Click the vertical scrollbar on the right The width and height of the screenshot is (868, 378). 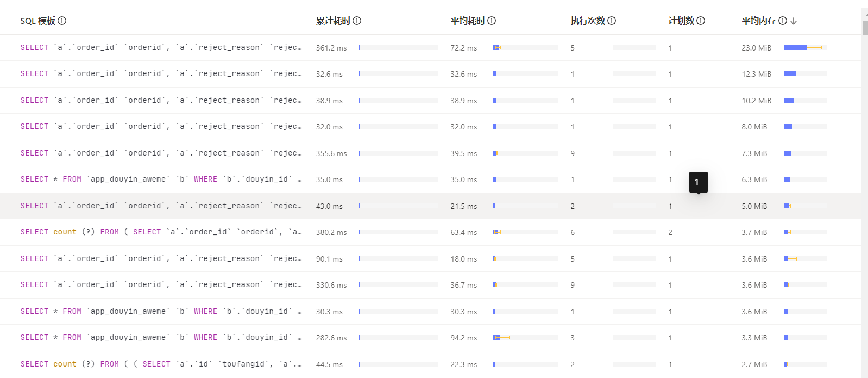(x=865, y=28)
